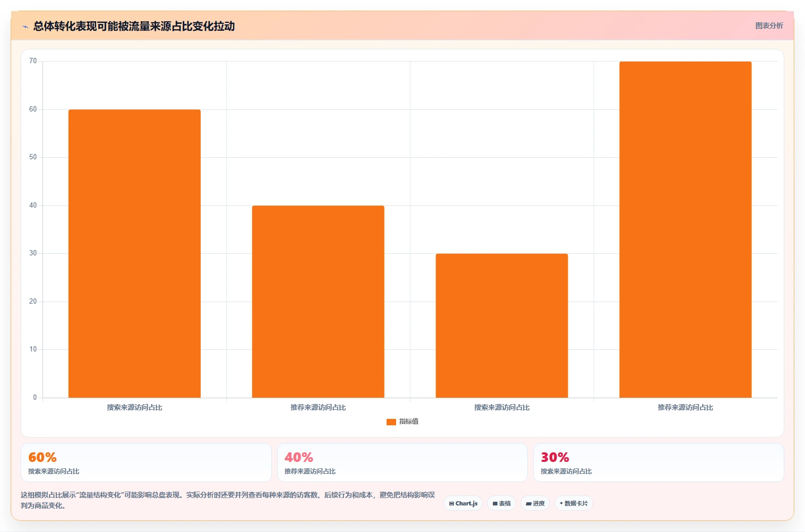The image size is (805, 532).
Task: Click the orange bar reaching 60
Action: click(x=134, y=253)
